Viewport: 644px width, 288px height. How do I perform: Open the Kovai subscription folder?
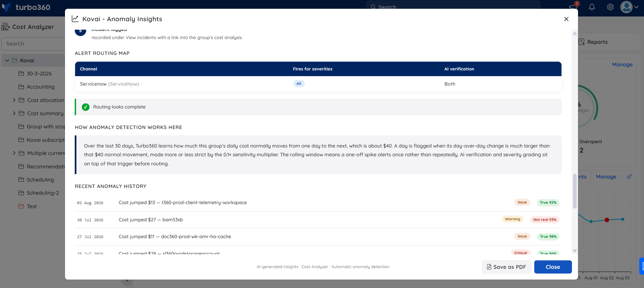(x=41, y=140)
